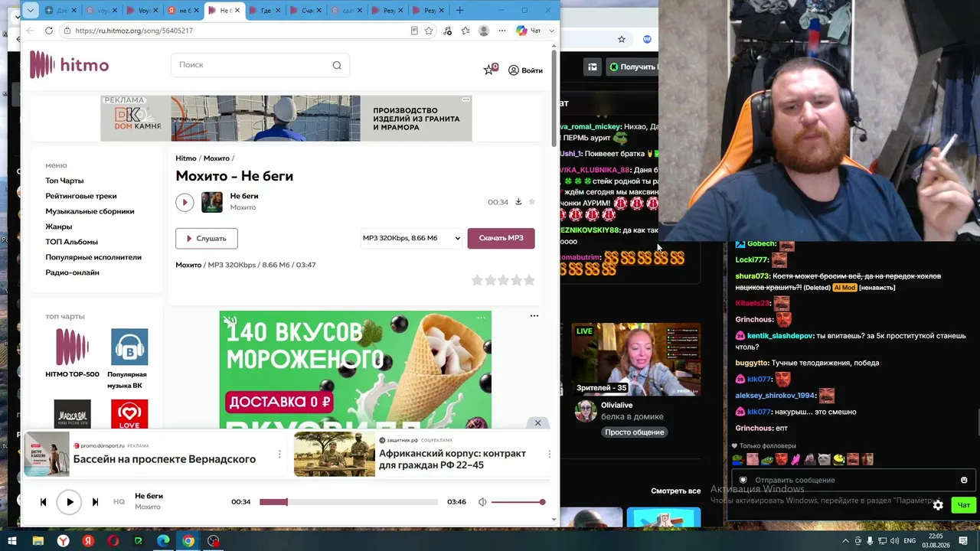Click Войти to sign in

tap(525, 70)
